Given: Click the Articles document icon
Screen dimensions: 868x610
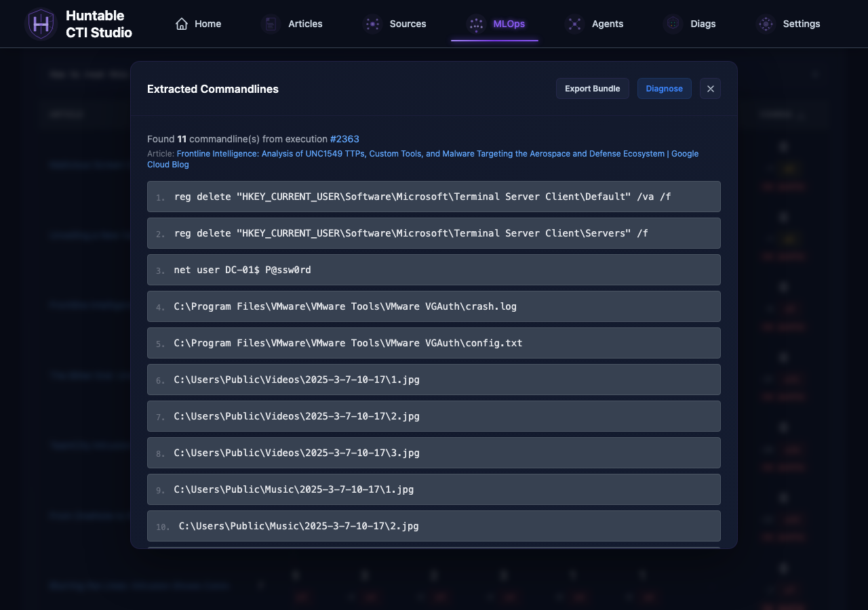Looking at the screenshot, I should (271, 24).
